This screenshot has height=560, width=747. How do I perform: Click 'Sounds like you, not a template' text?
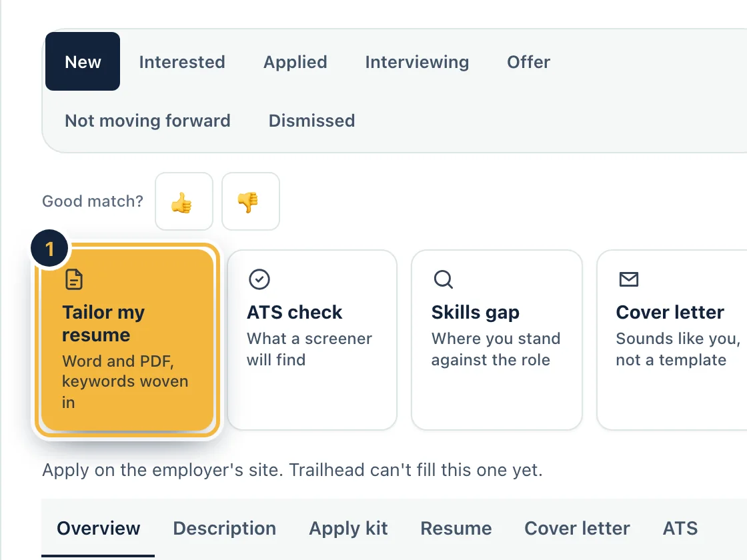[x=678, y=349]
